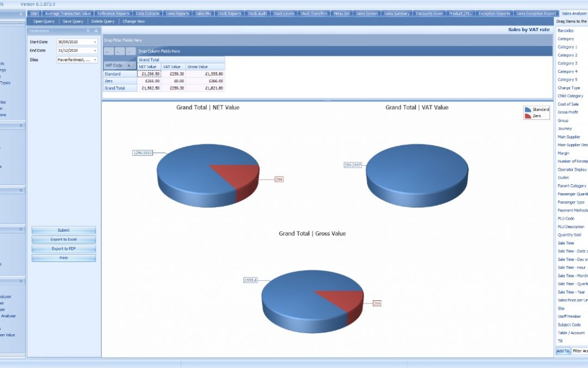Export the results to Excel
Screen dimensions: 588x368
click(63, 239)
